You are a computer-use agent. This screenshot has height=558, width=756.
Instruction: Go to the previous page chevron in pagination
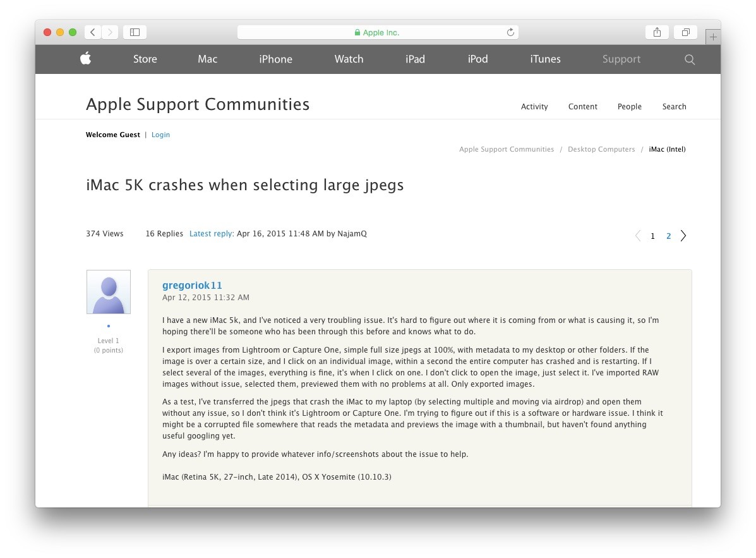pos(638,236)
